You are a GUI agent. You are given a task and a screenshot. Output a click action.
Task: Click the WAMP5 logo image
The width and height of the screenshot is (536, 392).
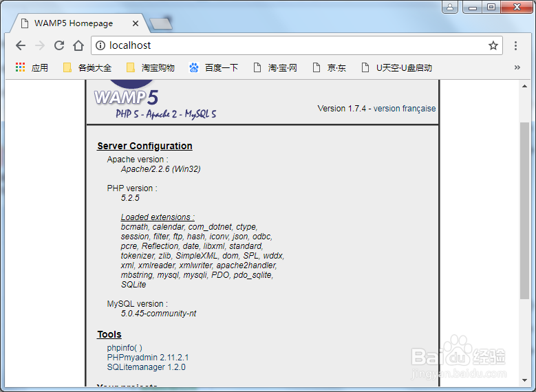155,100
